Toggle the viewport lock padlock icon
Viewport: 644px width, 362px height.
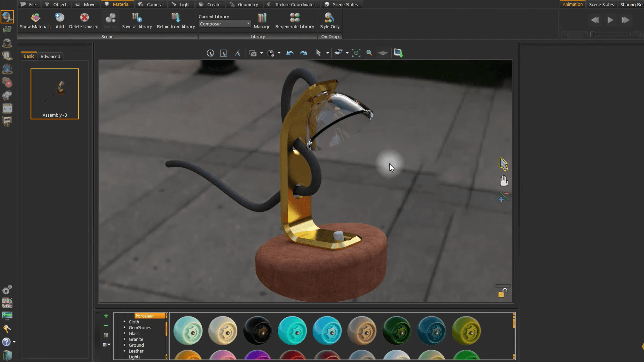[x=502, y=293]
